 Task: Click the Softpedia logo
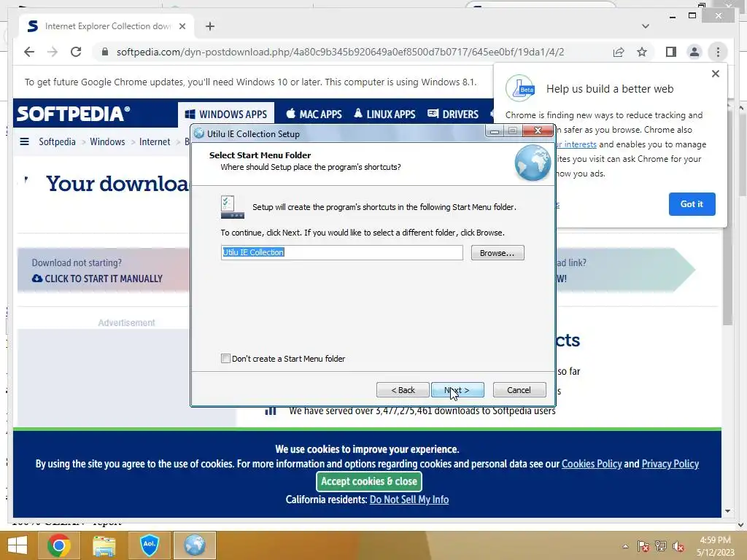point(73,114)
